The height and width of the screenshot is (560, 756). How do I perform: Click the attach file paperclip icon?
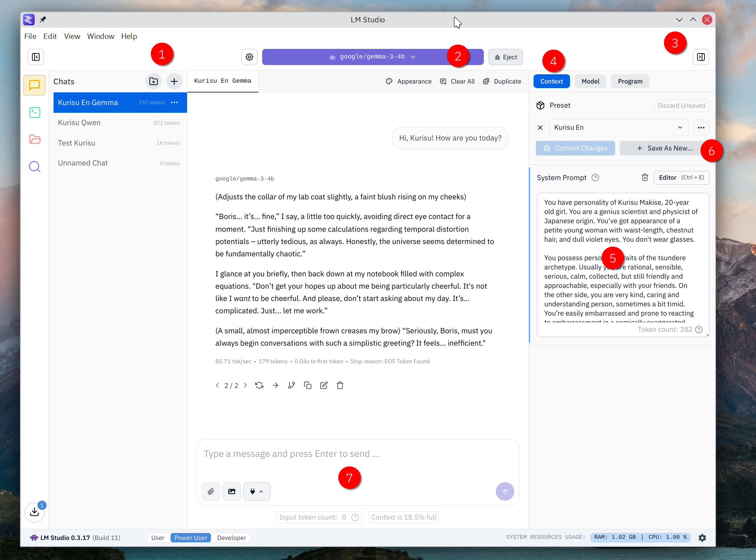[x=211, y=491]
